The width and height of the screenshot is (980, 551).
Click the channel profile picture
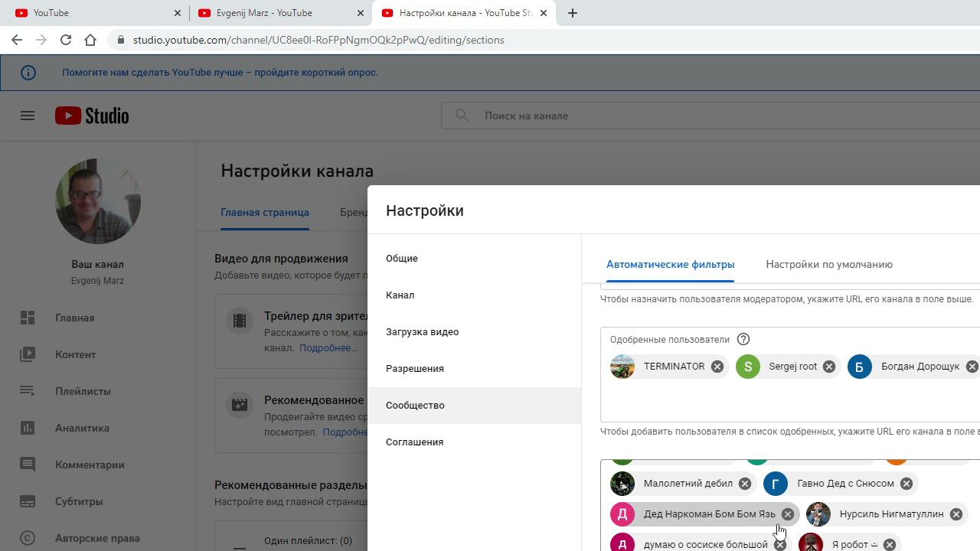tap(98, 201)
